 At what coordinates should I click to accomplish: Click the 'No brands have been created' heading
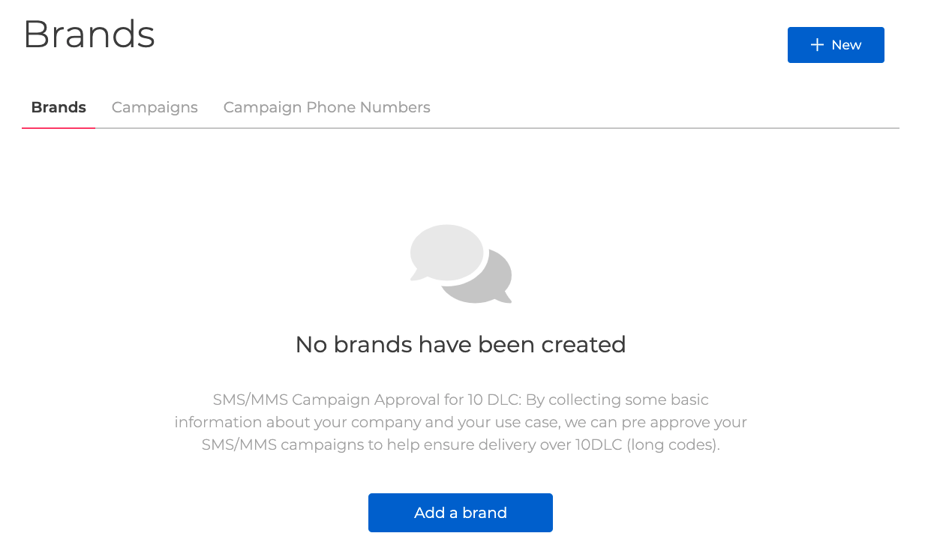[x=461, y=345]
